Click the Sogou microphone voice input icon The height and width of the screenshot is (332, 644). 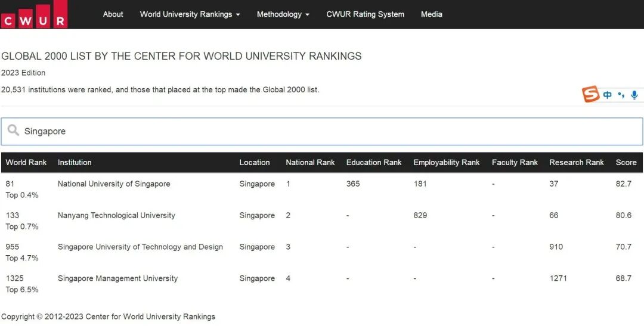[634, 95]
